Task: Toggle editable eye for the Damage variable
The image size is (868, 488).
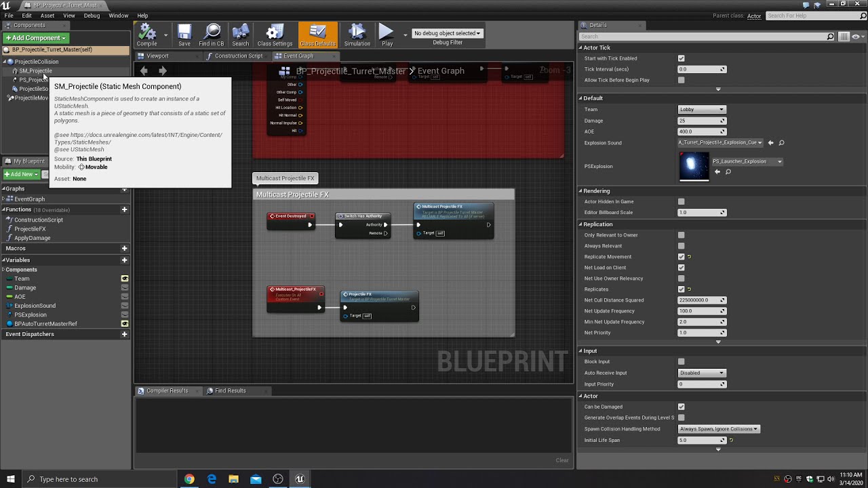Action: tap(125, 287)
